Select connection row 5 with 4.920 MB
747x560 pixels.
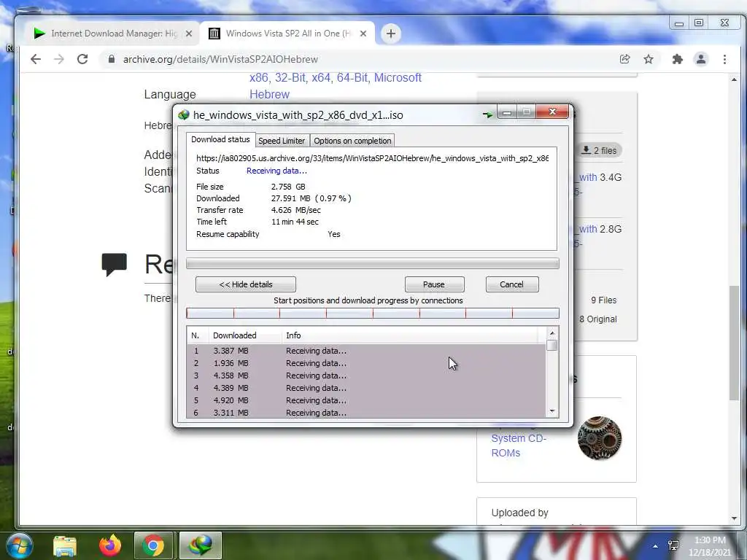point(366,400)
